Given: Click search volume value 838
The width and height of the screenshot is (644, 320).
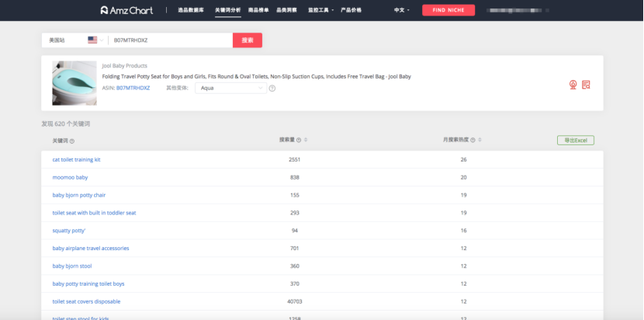Looking at the screenshot, I should (295, 177).
